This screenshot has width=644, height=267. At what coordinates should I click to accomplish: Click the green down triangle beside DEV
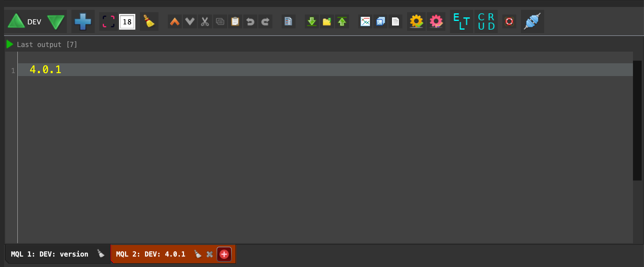(x=56, y=22)
